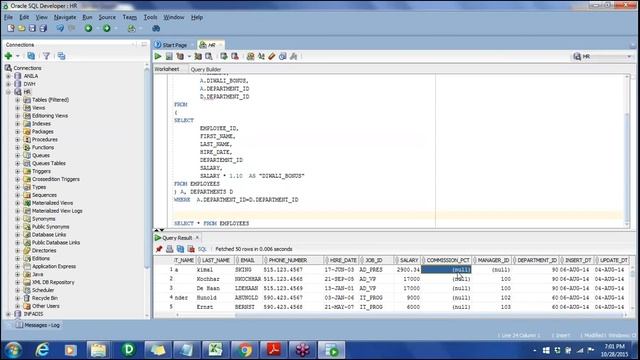Click the Commit icon

[224, 56]
